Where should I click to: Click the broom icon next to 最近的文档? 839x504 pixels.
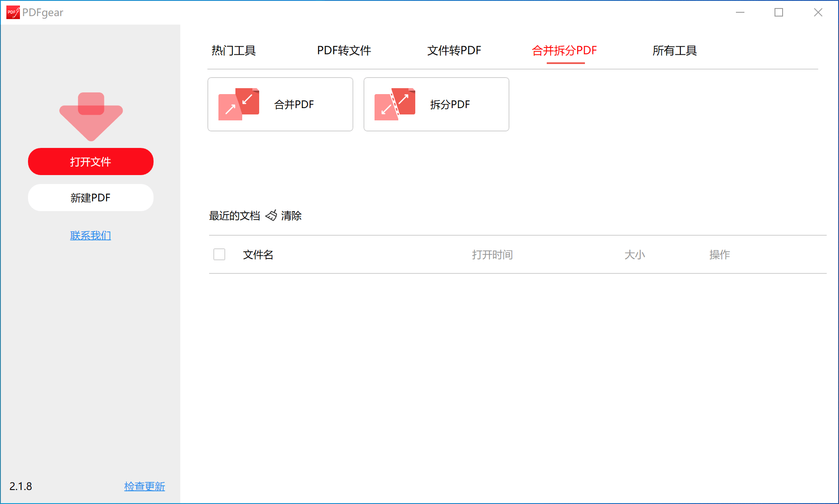(x=271, y=215)
